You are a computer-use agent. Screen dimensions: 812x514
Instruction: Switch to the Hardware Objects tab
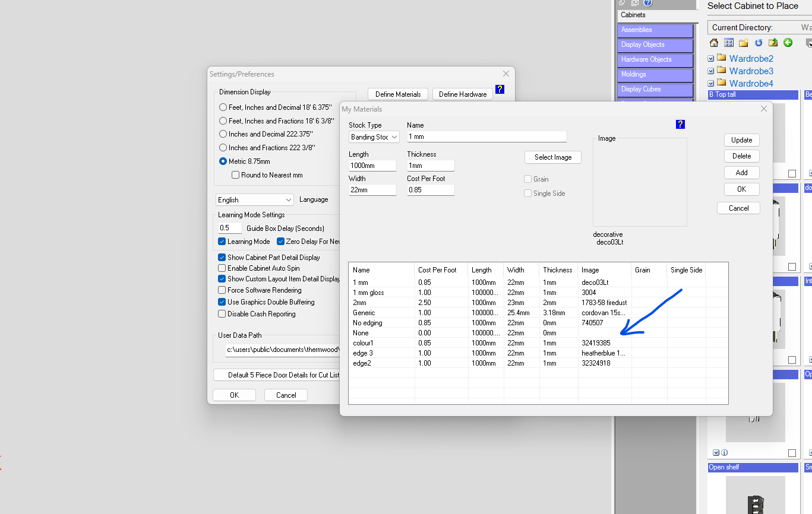pyautogui.click(x=655, y=60)
